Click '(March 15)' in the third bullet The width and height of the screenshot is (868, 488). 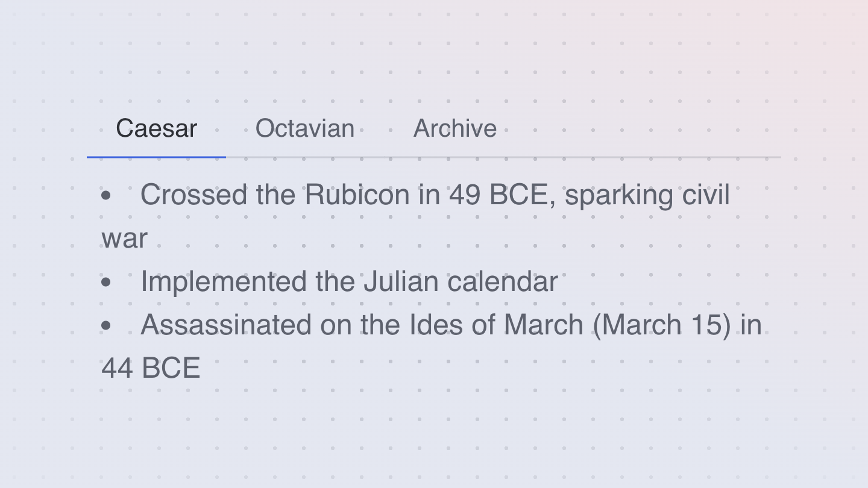[662, 325]
